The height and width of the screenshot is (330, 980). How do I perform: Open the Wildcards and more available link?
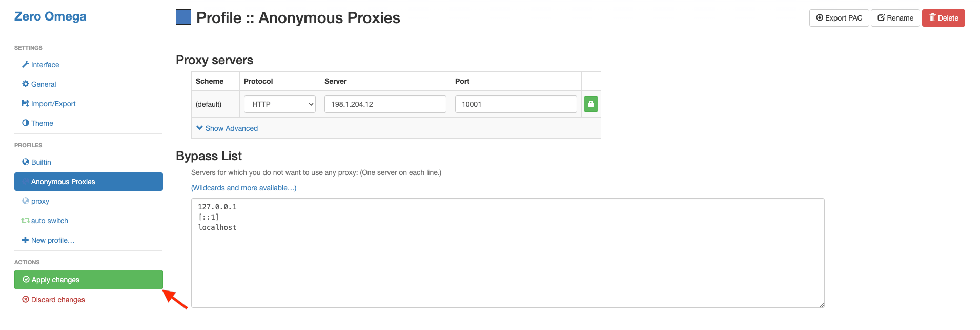(x=243, y=187)
